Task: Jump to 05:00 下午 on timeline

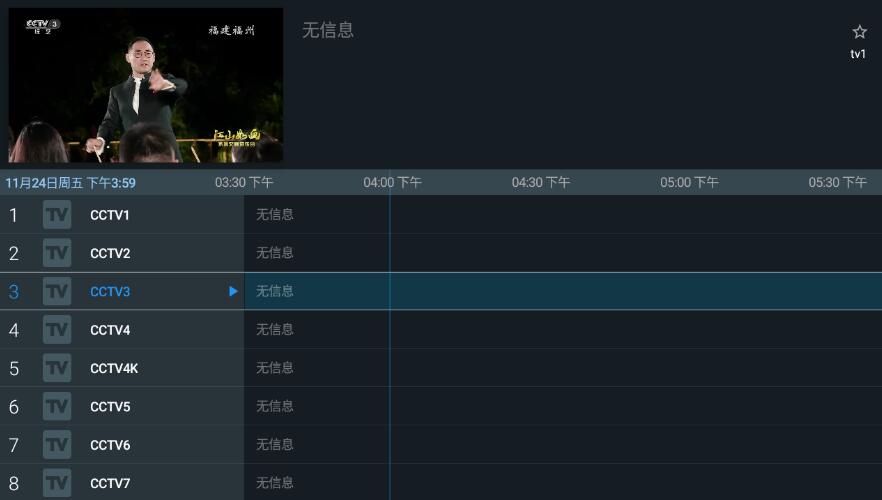Action: (x=689, y=183)
